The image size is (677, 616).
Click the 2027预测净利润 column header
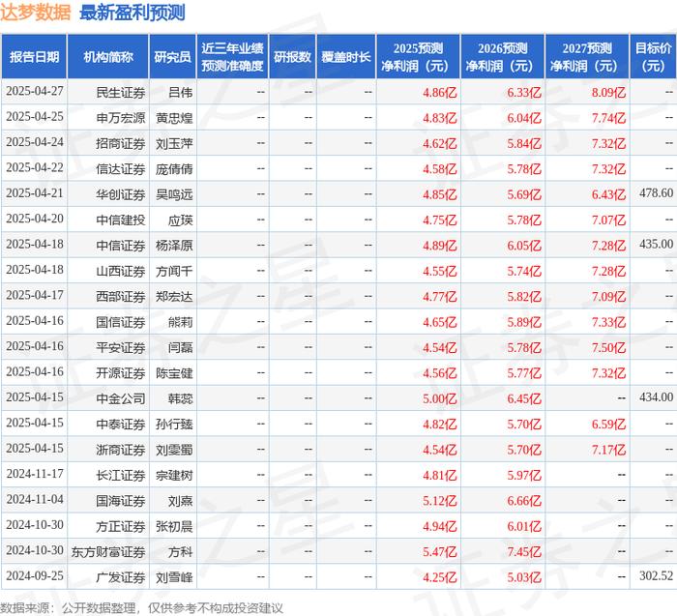[x=587, y=57]
